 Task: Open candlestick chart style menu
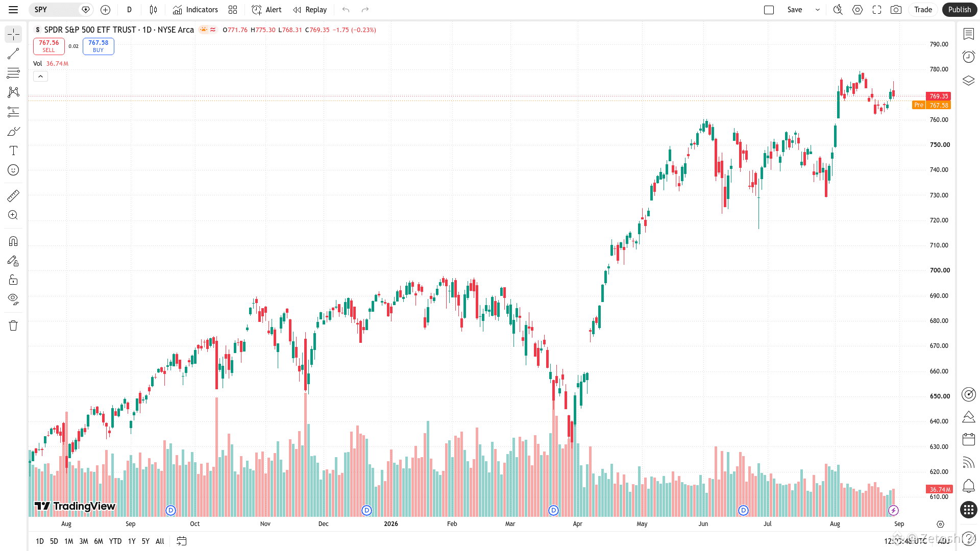[x=153, y=10]
